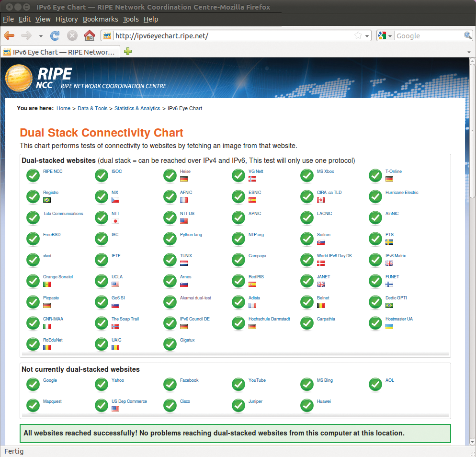Click the back navigation arrow
The width and height of the screenshot is (476, 457).
pyautogui.click(x=9, y=35)
